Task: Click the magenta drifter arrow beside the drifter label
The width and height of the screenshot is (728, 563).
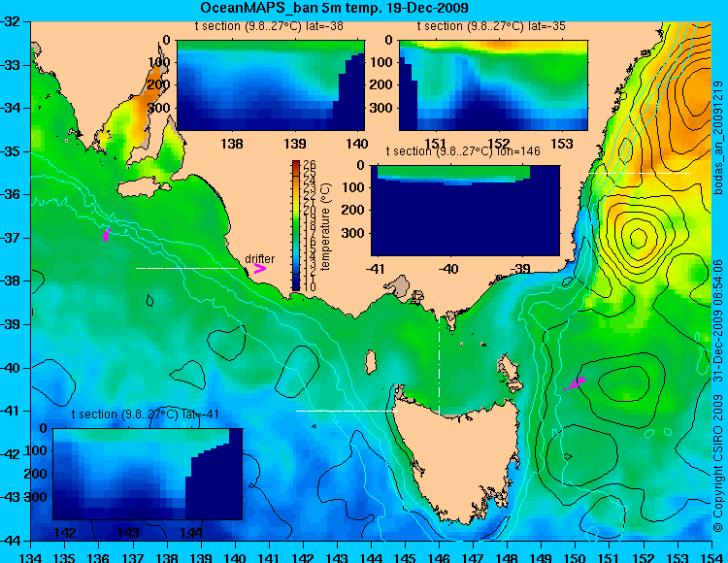Action: coord(260,268)
